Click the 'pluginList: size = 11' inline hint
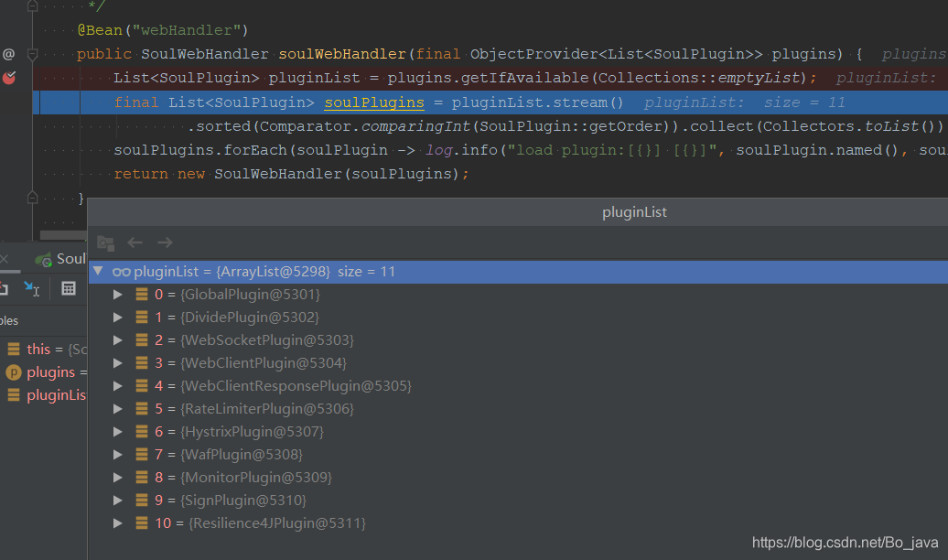948x560 pixels. click(744, 102)
